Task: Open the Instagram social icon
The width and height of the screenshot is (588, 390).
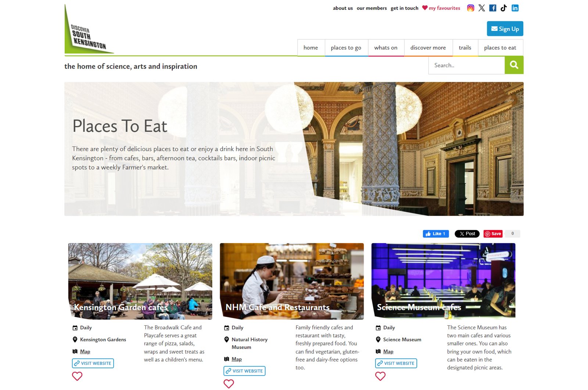Action: point(470,8)
